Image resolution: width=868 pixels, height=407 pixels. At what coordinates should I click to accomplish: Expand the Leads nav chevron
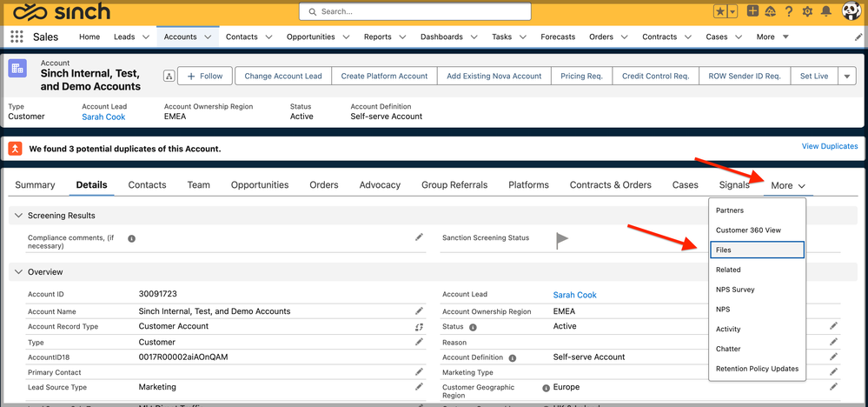coord(146,37)
